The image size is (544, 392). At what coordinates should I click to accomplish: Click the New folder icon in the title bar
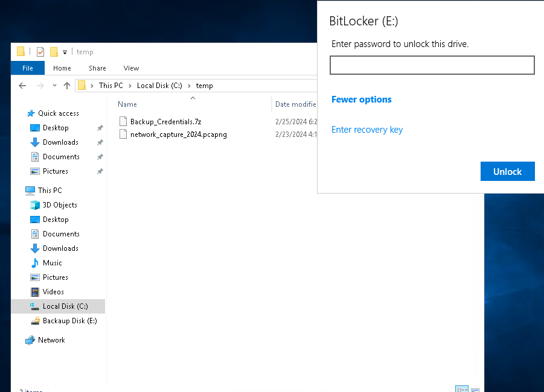pyautogui.click(x=54, y=52)
